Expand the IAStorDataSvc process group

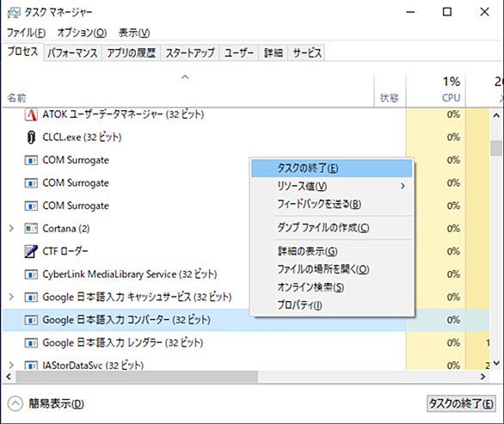tap(11, 366)
